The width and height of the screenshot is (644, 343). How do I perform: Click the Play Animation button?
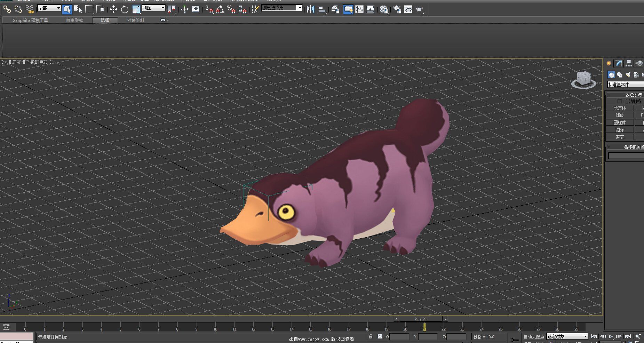611,336
